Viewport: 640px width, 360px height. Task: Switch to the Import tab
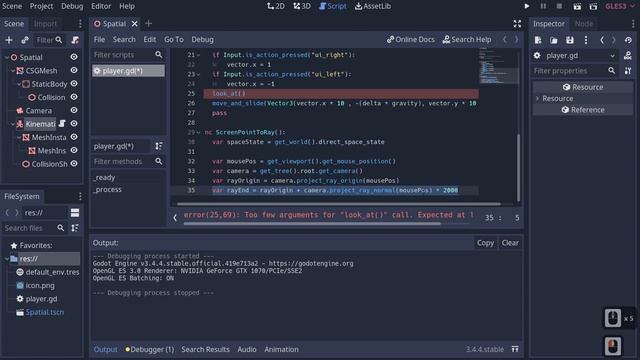[45, 24]
